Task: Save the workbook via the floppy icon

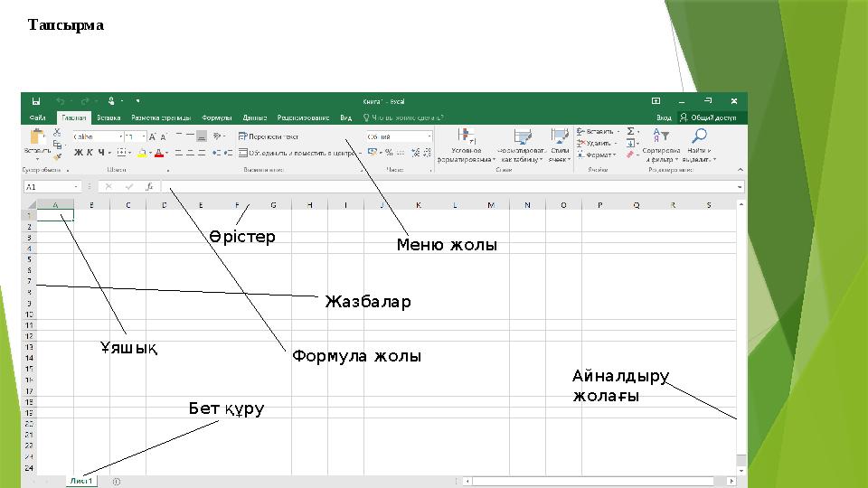Action: click(36, 101)
